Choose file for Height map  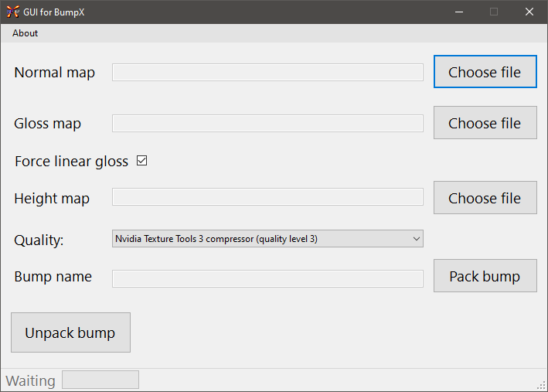pos(485,198)
